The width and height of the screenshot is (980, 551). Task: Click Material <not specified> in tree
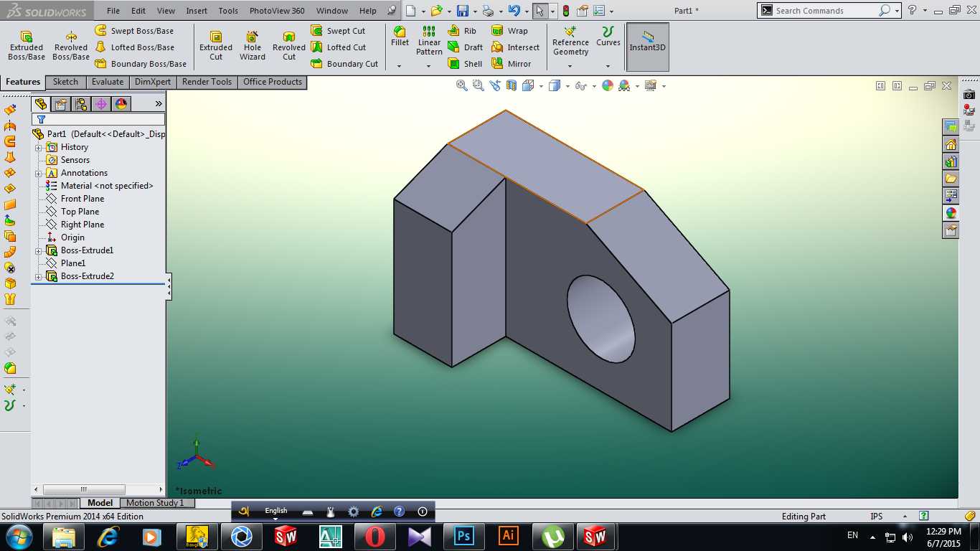point(107,186)
